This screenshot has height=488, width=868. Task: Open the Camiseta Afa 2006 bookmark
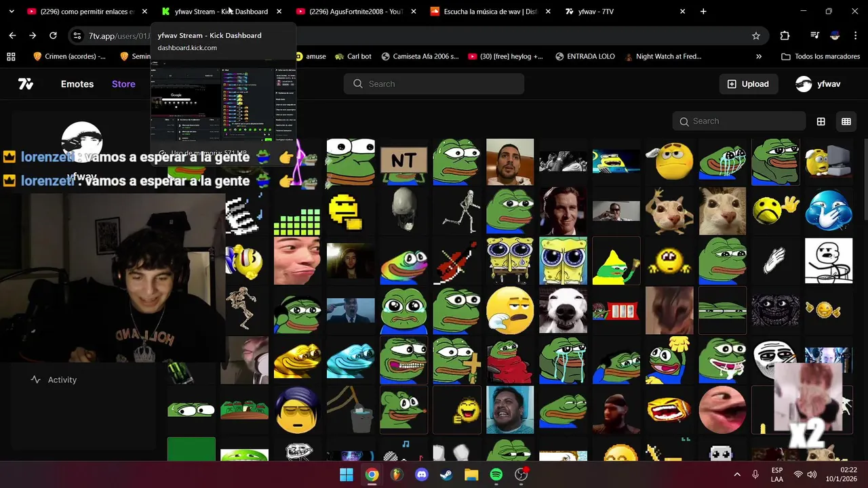[x=420, y=56]
